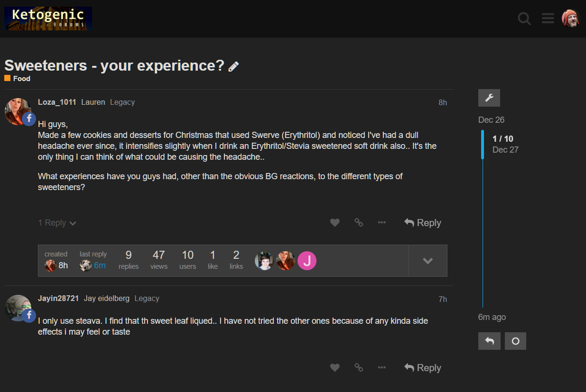The image size is (586, 392).
Task: Grab the blue timeline scroller handle
Action: (483, 145)
